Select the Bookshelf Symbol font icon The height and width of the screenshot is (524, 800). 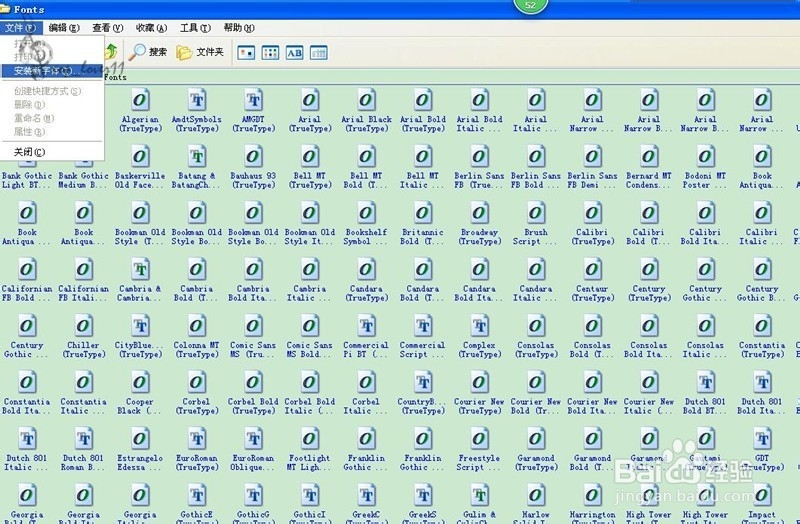pyautogui.click(x=366, y=213)
